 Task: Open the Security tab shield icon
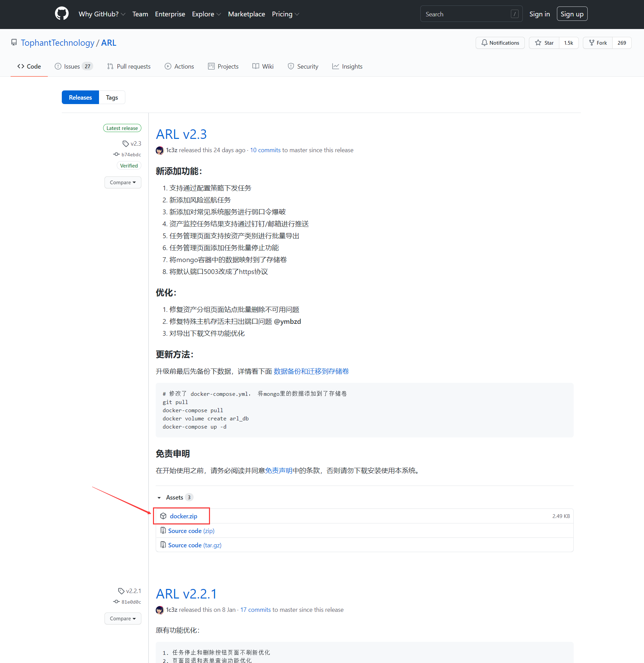[x=291, y=66]
